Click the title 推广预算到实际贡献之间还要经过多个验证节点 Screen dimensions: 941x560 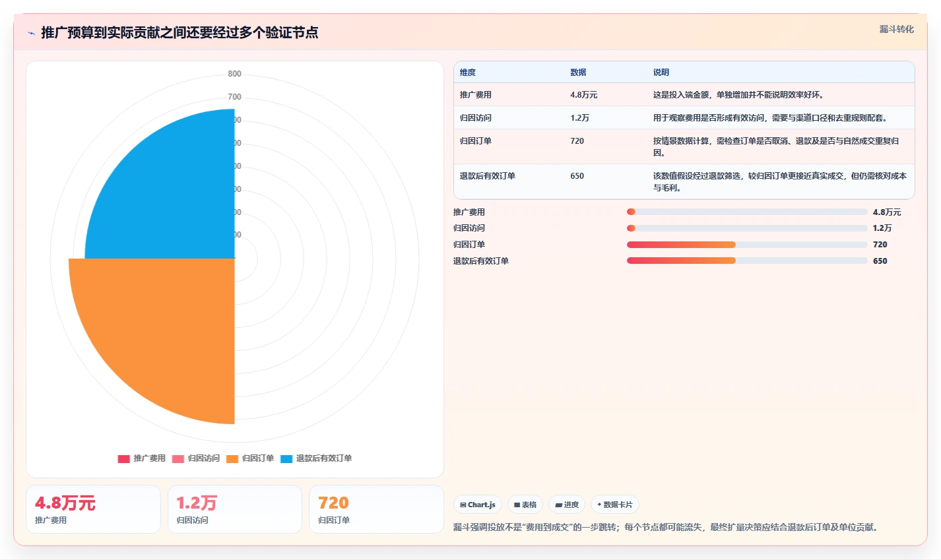179,32
